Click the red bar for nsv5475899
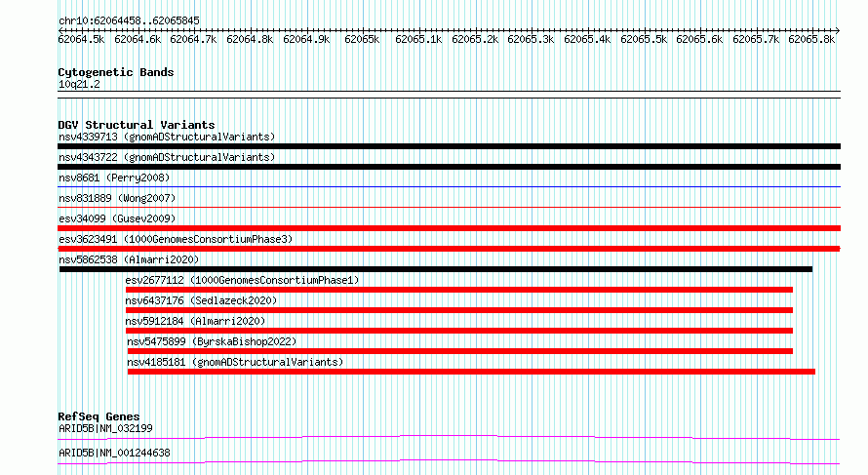Viewport: 868px width, 475px height. 460,351
